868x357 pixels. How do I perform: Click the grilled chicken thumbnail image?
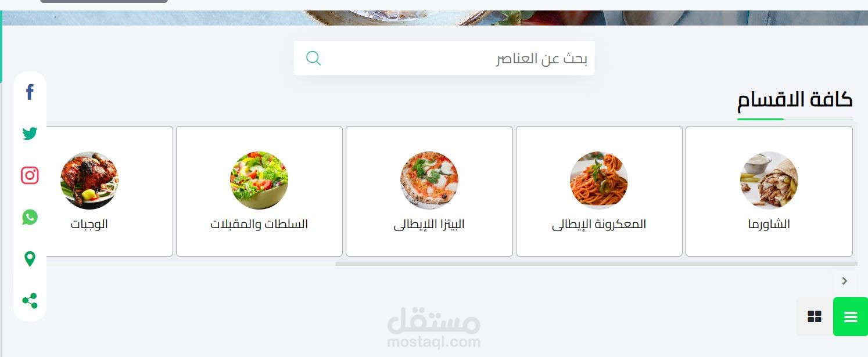pos(89,181)
